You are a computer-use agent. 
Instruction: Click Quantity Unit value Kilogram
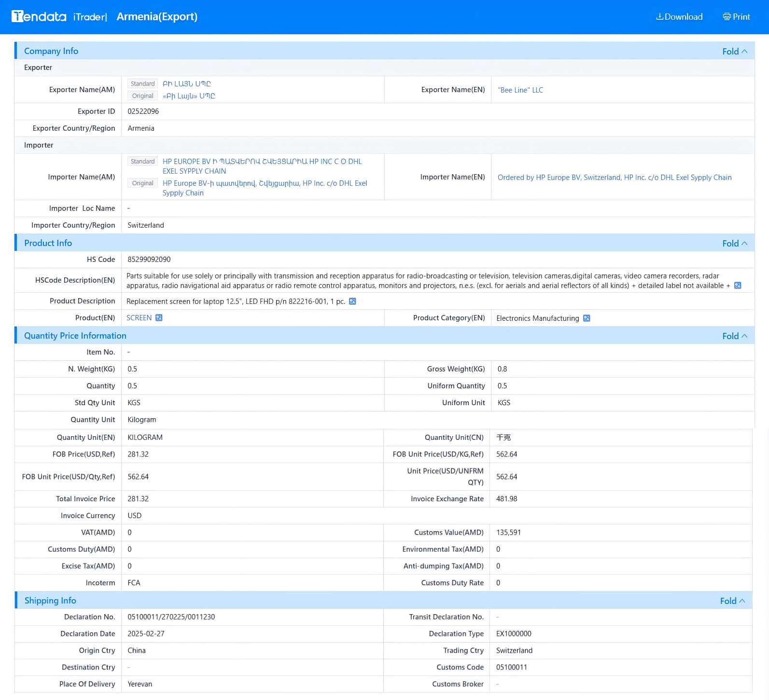142,420
